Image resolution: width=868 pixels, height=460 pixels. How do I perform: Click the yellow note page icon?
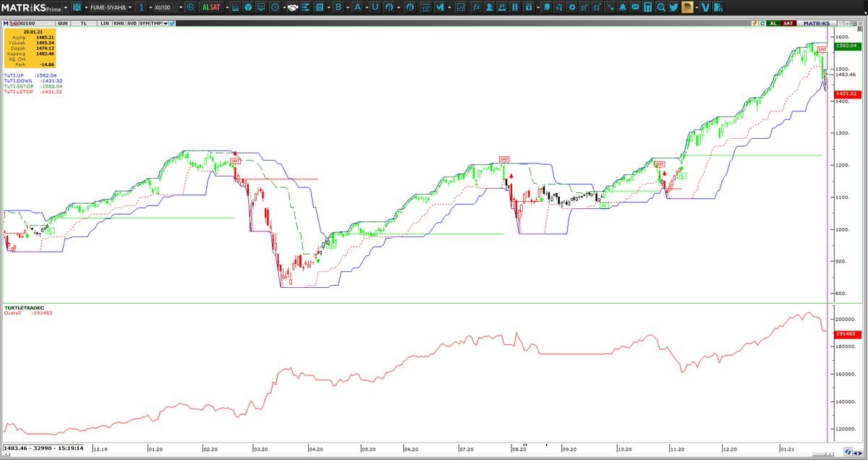(x=688, y=7)
